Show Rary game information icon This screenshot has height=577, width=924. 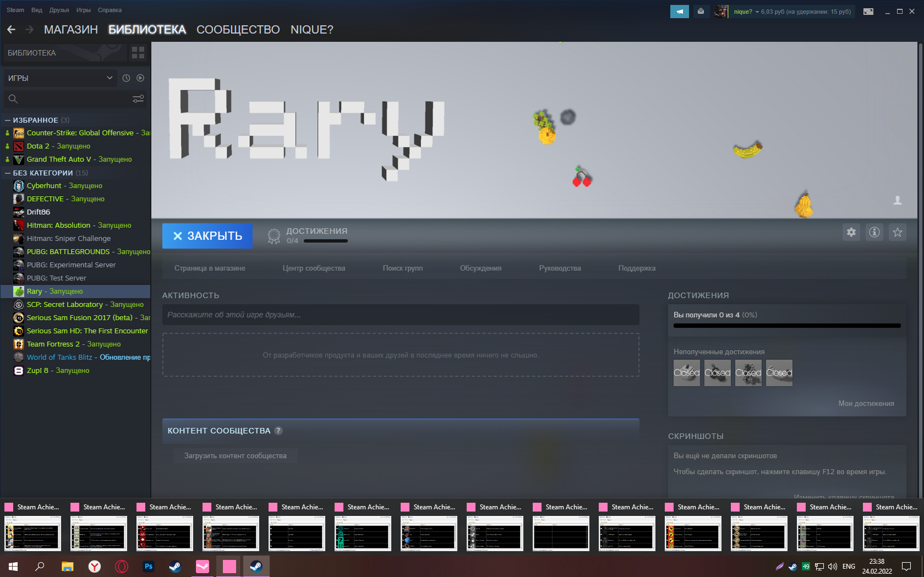click(874, 232)
